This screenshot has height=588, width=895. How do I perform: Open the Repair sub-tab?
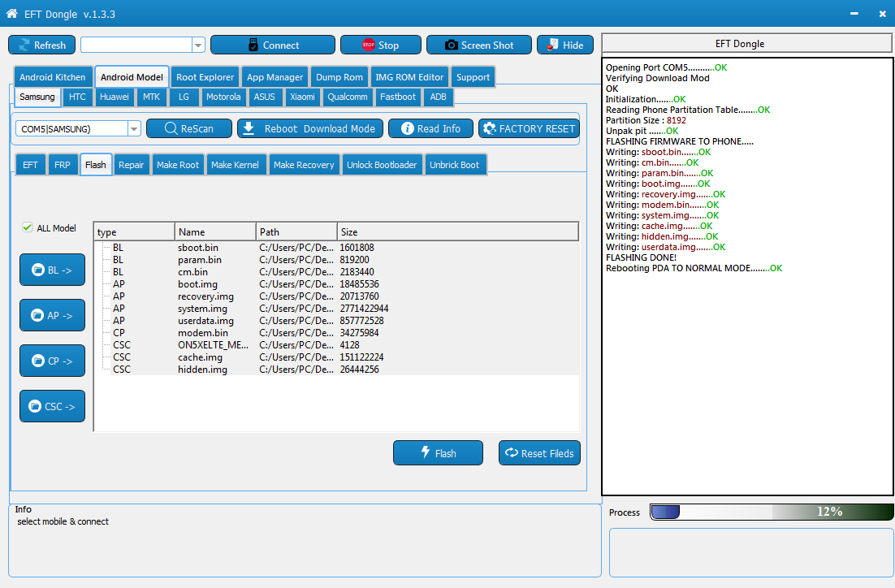point(132,165)
